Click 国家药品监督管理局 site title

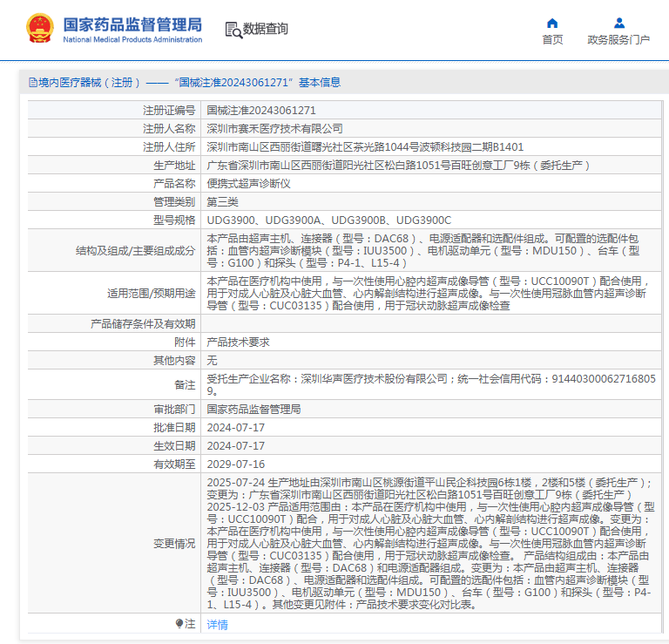coord(132,24)
